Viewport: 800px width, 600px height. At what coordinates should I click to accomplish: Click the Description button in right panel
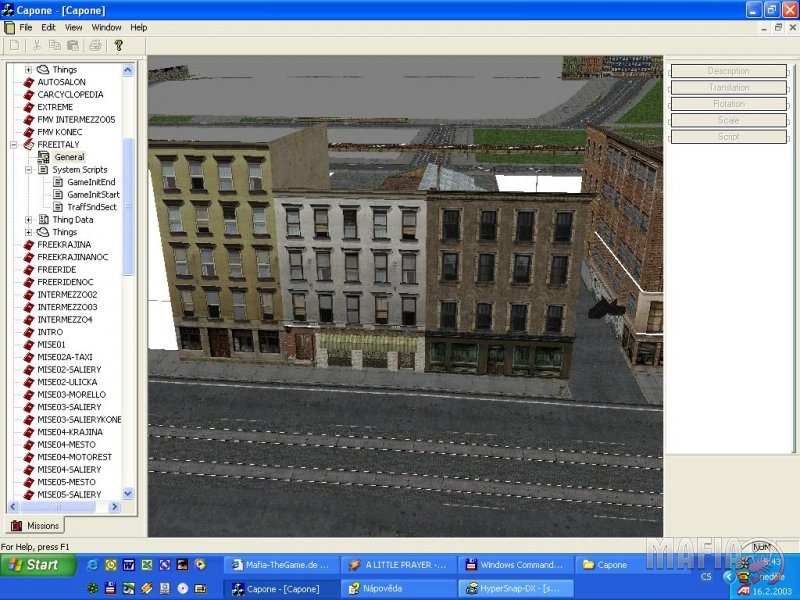[x=728, y=71]
